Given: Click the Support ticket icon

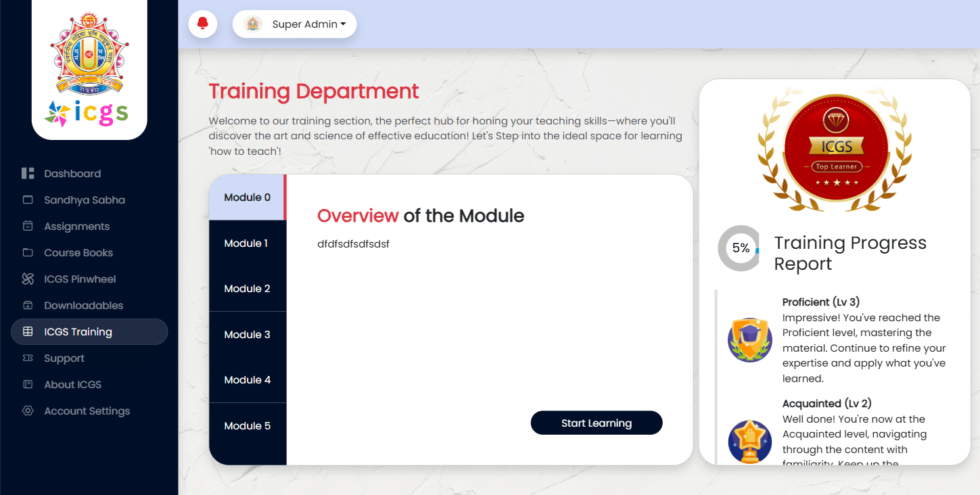Looking at the screenshot, I should click(x=28, y=358).
